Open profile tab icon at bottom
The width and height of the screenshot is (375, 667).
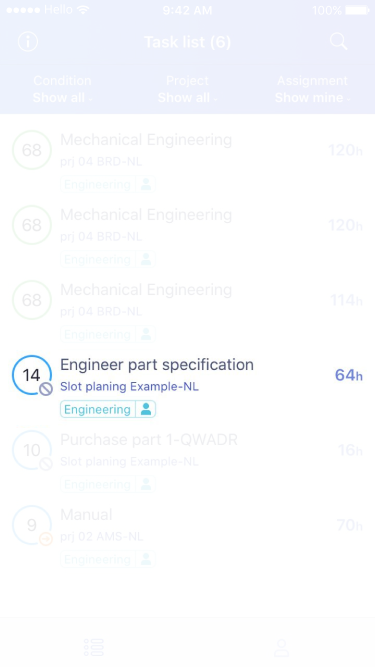[281, 647]
